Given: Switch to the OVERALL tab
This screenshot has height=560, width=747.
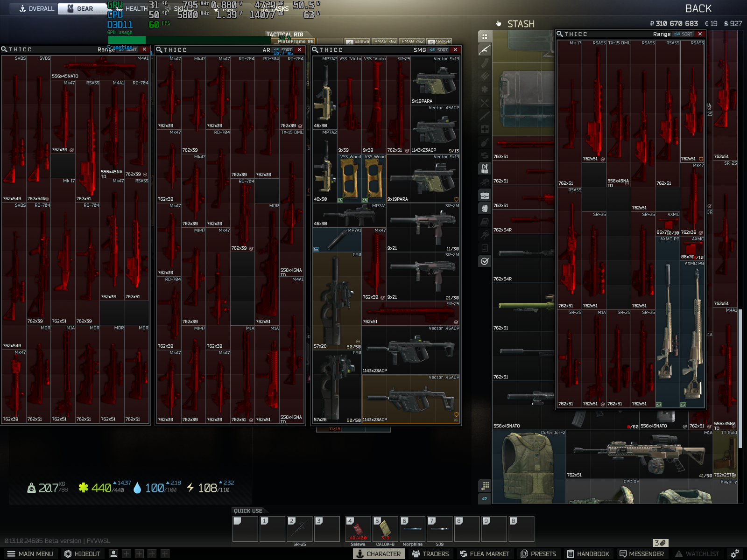Looking at the screenshot, I should pos(35,8).
